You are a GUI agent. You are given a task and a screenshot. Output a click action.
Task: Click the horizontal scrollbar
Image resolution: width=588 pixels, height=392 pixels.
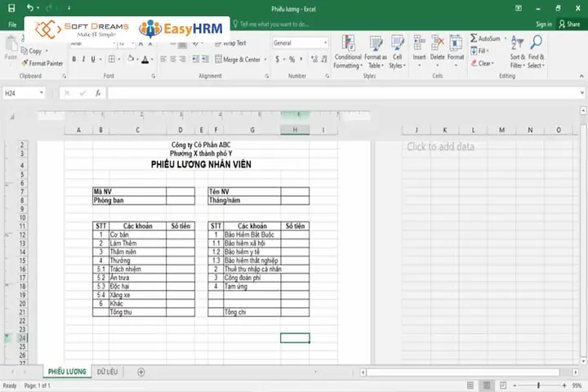(x=463, y=372)
